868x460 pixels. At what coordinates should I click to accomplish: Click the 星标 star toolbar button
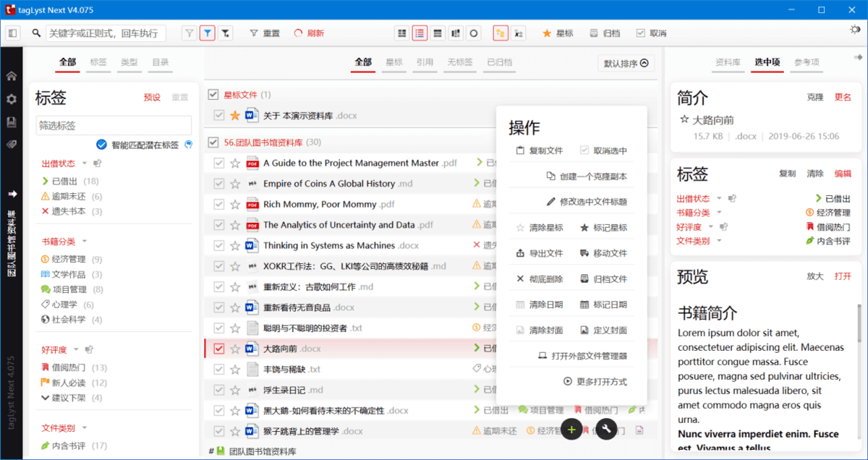(557, 33)
